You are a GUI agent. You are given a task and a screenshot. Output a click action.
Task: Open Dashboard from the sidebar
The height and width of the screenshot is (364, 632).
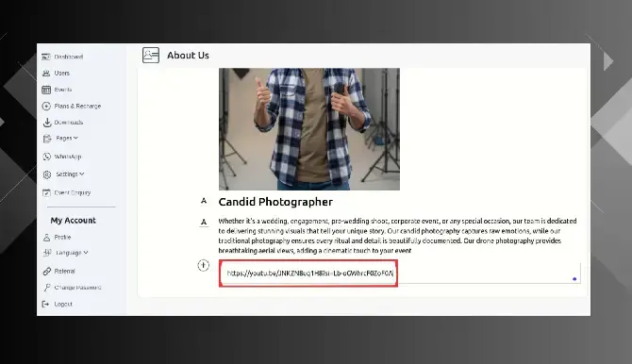click(69, 57)
